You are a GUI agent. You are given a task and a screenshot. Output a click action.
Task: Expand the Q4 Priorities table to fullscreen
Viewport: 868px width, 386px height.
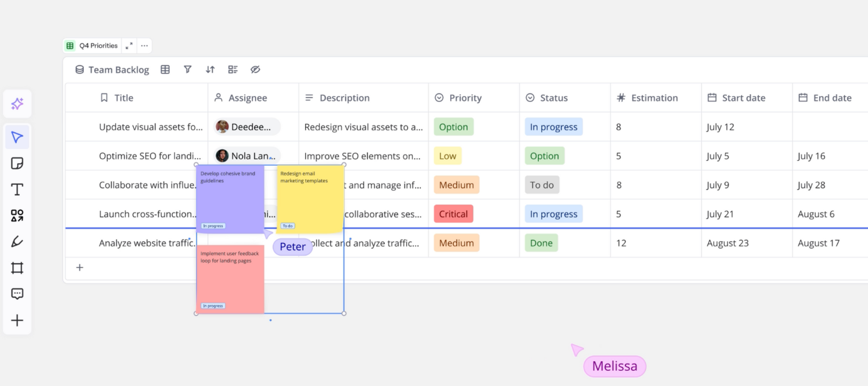pos(129,46)
